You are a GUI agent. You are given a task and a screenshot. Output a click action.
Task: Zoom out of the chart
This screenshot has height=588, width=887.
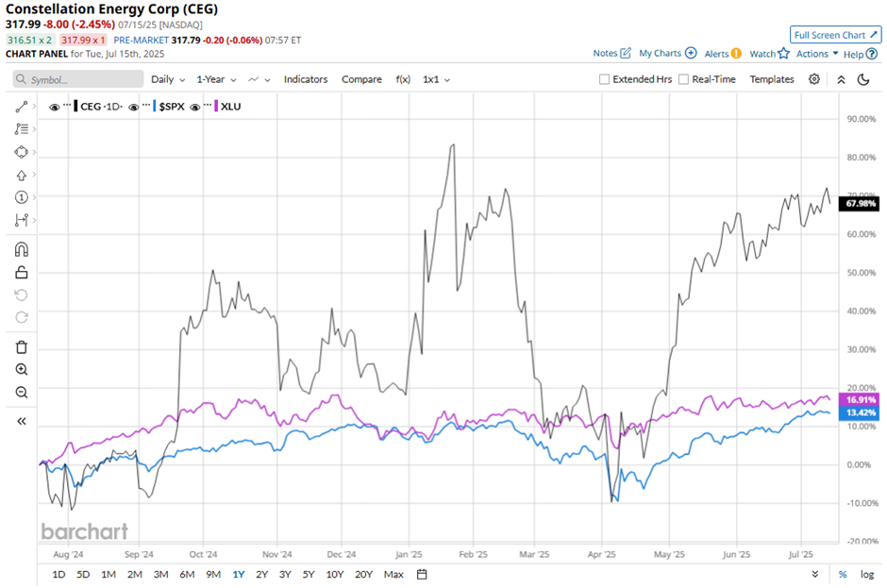click(x=22, y=393)
